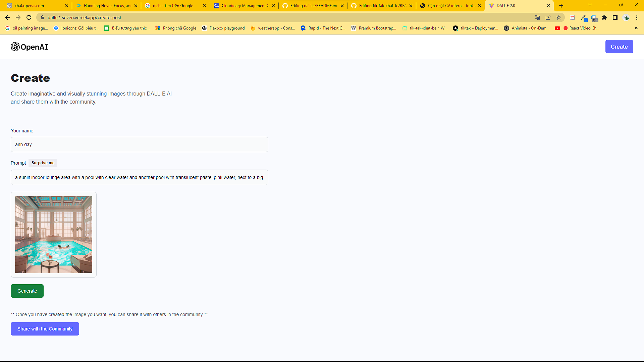644x362 pixels.
Task: Open the Extensions puzzle icon
Action: pyautogui.click(x=604, y=17)
